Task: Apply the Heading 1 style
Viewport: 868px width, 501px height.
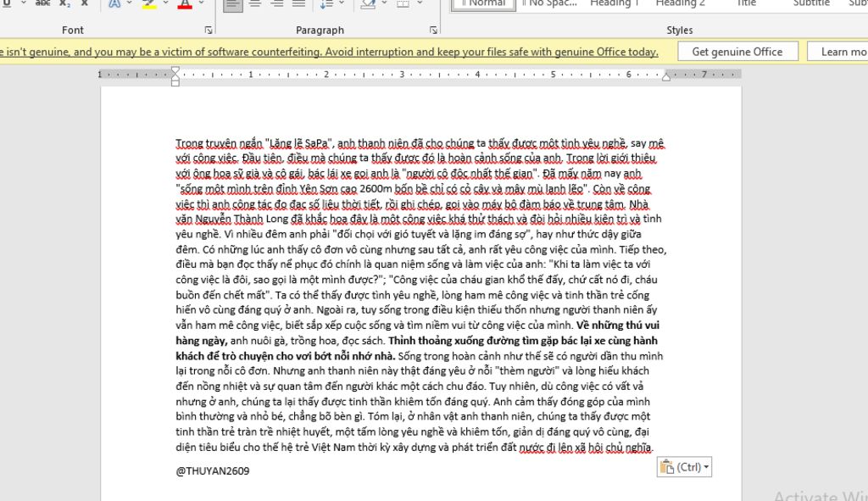Action: [614, 3]
